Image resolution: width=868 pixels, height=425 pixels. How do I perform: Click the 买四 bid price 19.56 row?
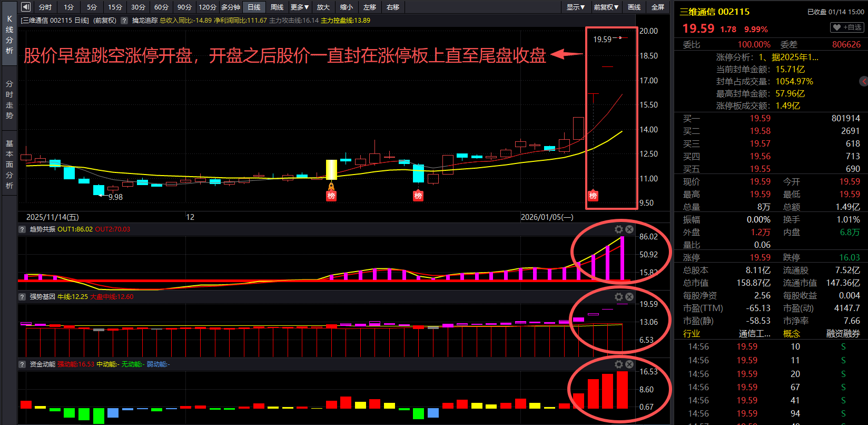tap(771, 156)
